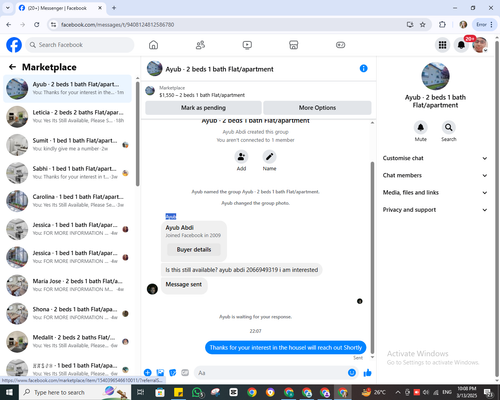This screenshot has height=400, width=500.
Task: Attach a photo using composer image icon
Action: 160,373
